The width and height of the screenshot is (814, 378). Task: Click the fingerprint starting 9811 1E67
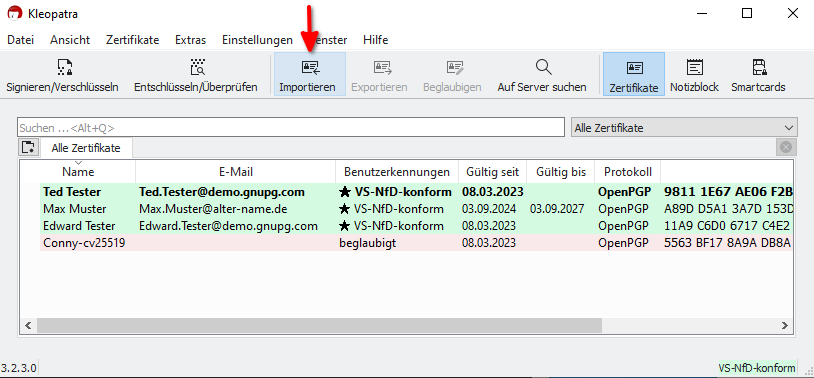click(x=728, y=192)
